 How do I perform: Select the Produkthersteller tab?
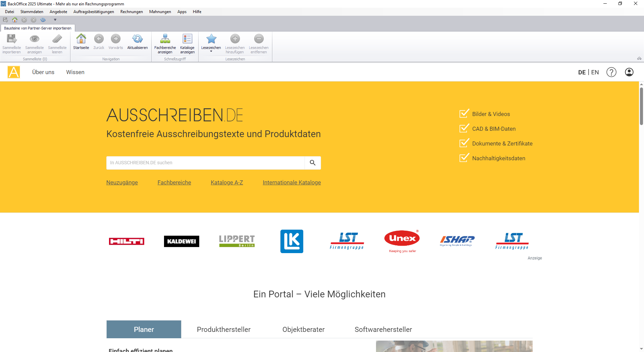[x=224, y=329]
